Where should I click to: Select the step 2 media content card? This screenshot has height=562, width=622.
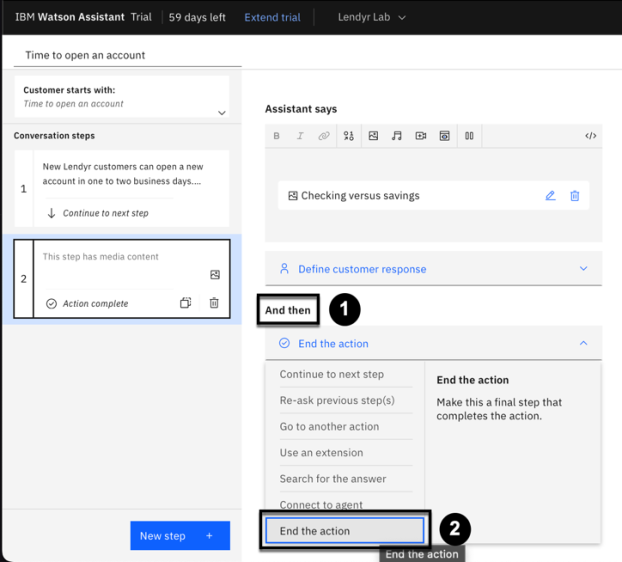click(x=122, y=278)
